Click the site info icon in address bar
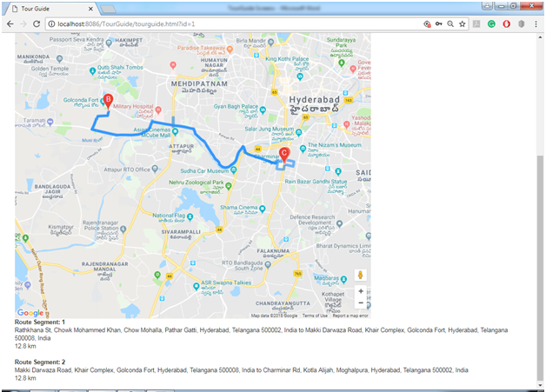The height and width of the screenshot is (392, 546). [x=51, y=24]
